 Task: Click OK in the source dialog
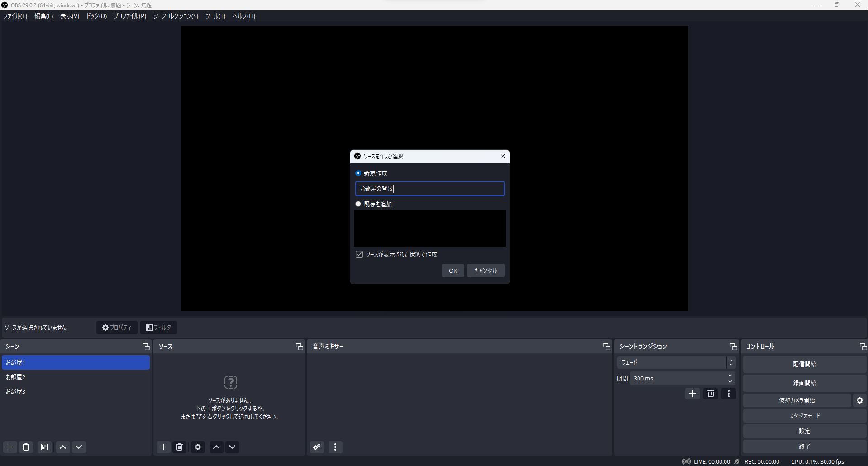(x=453, y=271)
